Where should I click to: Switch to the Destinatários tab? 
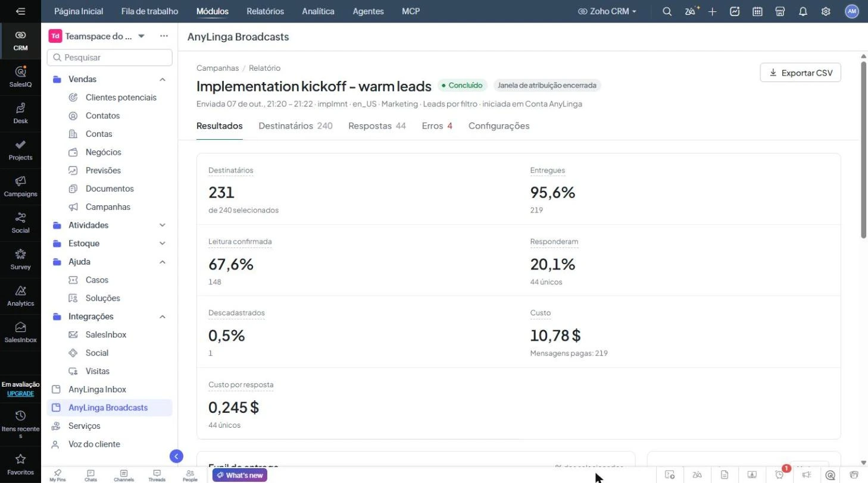tap(295, 126)
